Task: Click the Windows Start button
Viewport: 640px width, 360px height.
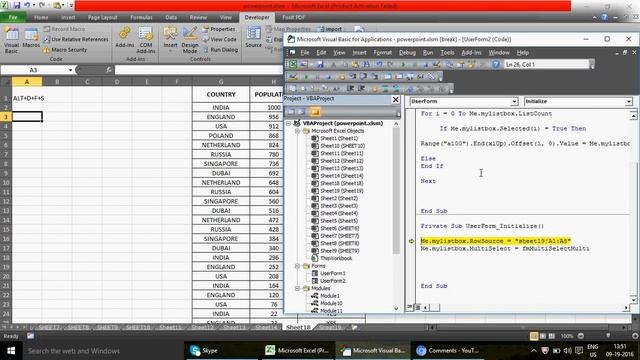Action: (11, 351)
